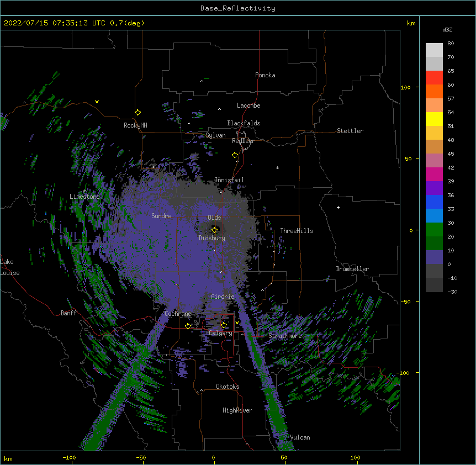Select the yellow 51–54 dBZ legend swatch
The image size is (476, 465).
(x=434, y=119)
